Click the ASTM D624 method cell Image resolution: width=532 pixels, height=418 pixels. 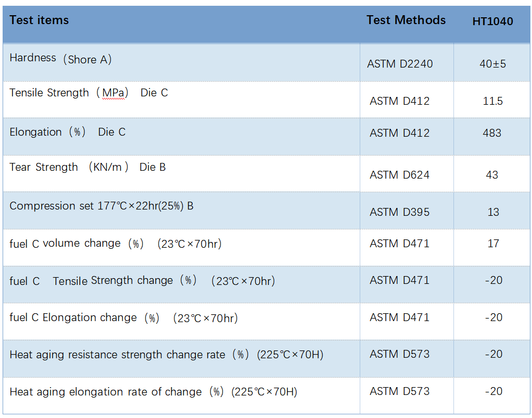click(x=400, y=175)
